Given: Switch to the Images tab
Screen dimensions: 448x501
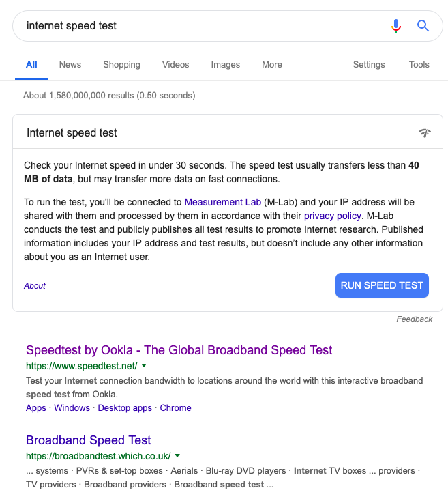Looking at the screenshot, I should click(225, 65).
